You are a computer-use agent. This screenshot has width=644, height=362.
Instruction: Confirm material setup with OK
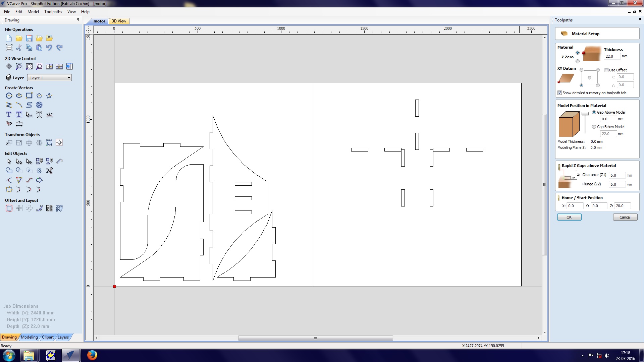point(569,217)
